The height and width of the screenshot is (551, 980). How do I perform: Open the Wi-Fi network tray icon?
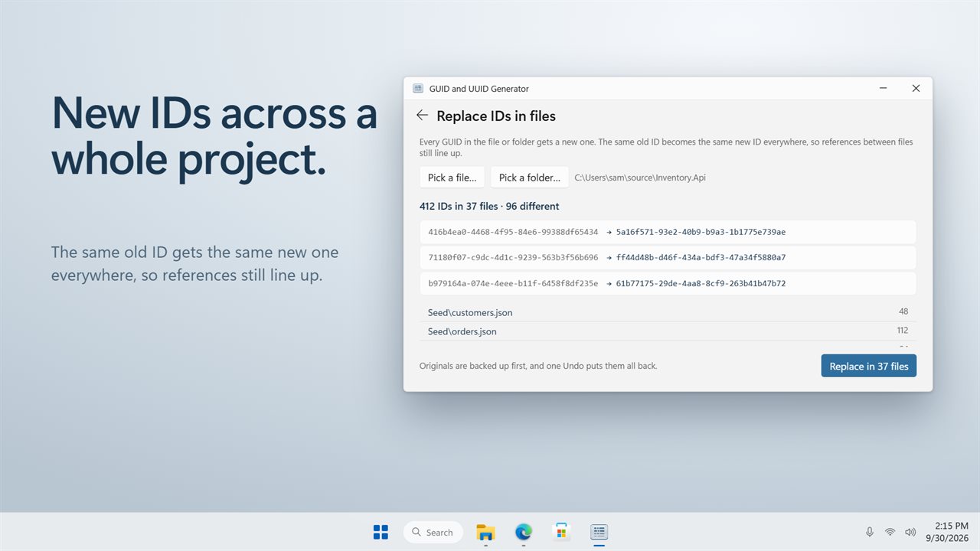pos(890,532)
